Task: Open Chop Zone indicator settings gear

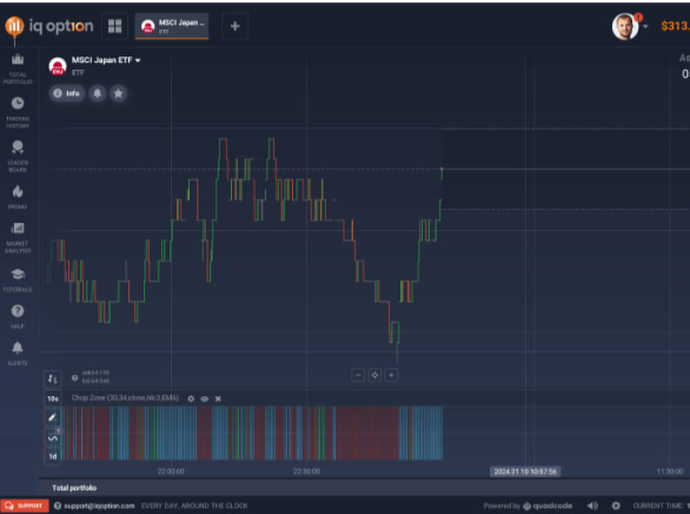Action: [191, 399]
